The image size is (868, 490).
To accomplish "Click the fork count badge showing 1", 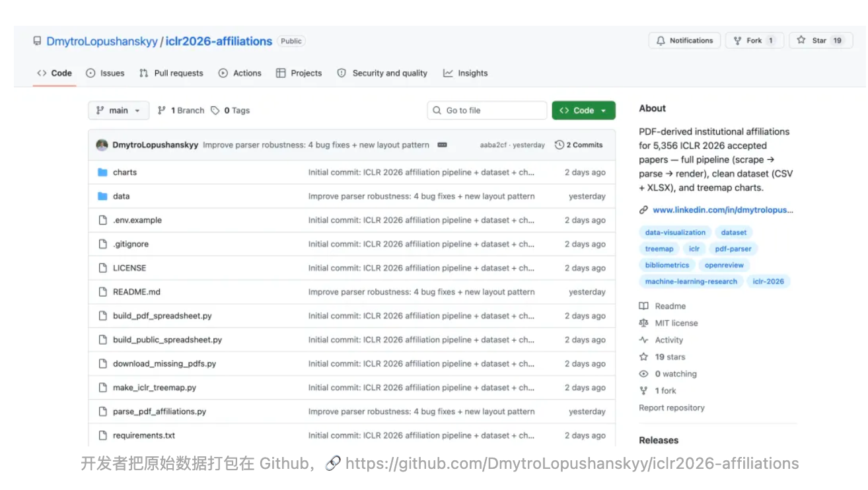I will pos(771,40).
